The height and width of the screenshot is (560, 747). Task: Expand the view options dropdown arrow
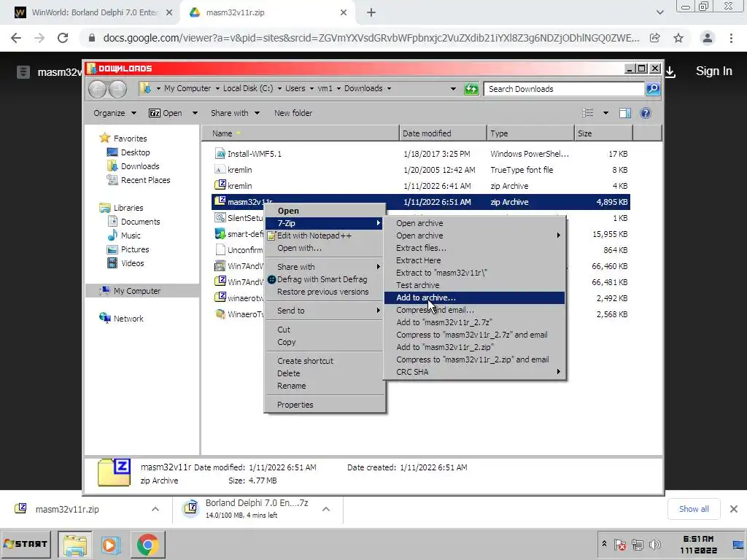pos(605,113)
